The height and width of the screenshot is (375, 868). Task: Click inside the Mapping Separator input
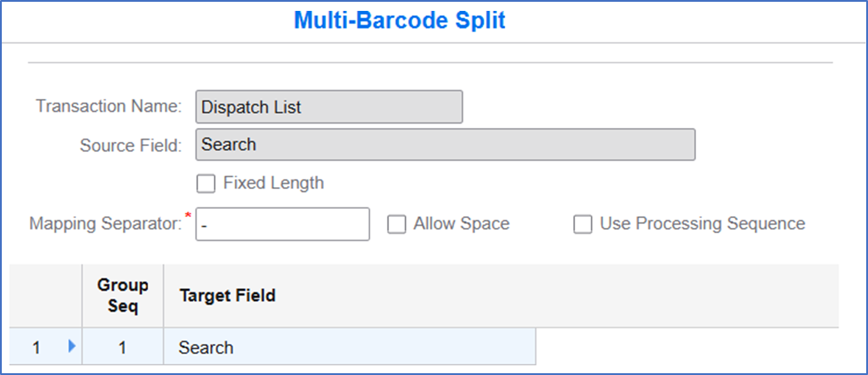click(x=281, y=224)
